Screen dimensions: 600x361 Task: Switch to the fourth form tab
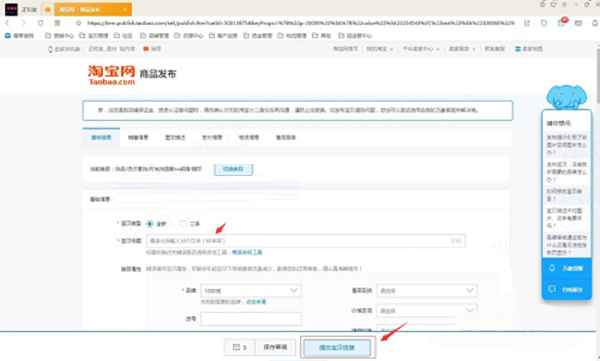(212, 137)
